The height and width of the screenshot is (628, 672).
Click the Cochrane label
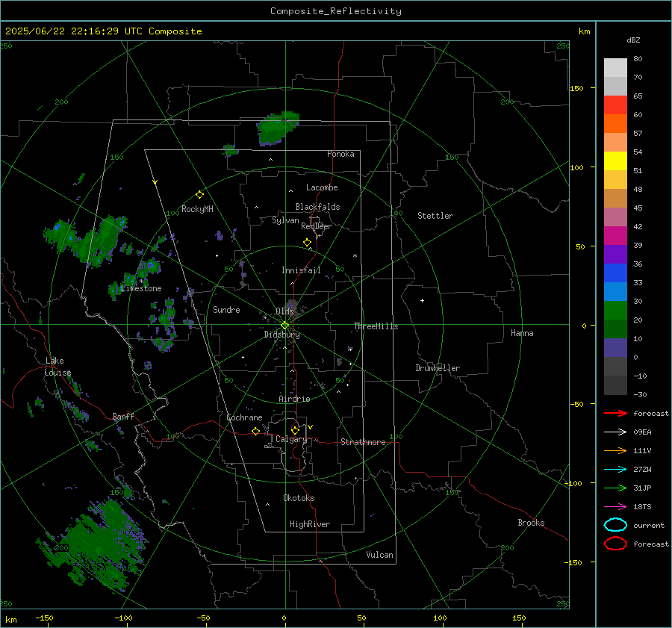pos(244,417)
